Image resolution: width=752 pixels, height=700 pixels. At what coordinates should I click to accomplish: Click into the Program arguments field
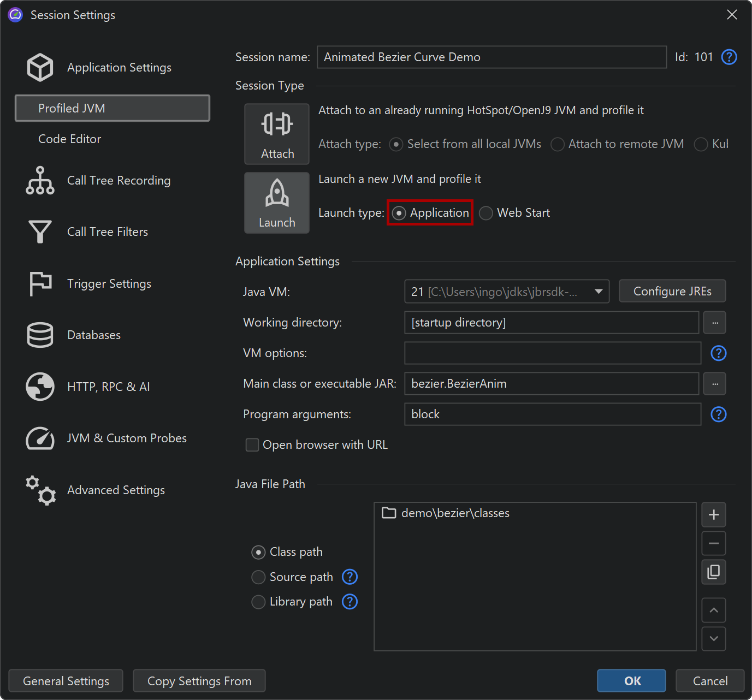[552, 414]
